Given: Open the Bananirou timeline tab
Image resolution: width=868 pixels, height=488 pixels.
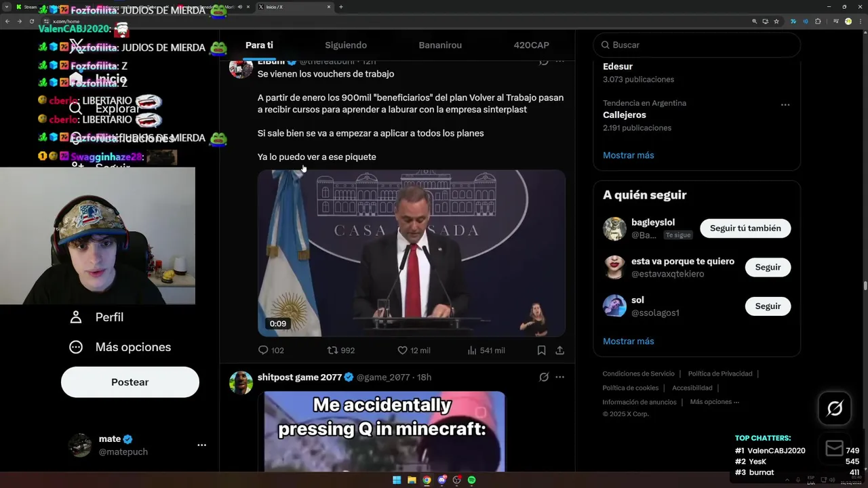Looking at the screenshot, I should tap(440, 45).
